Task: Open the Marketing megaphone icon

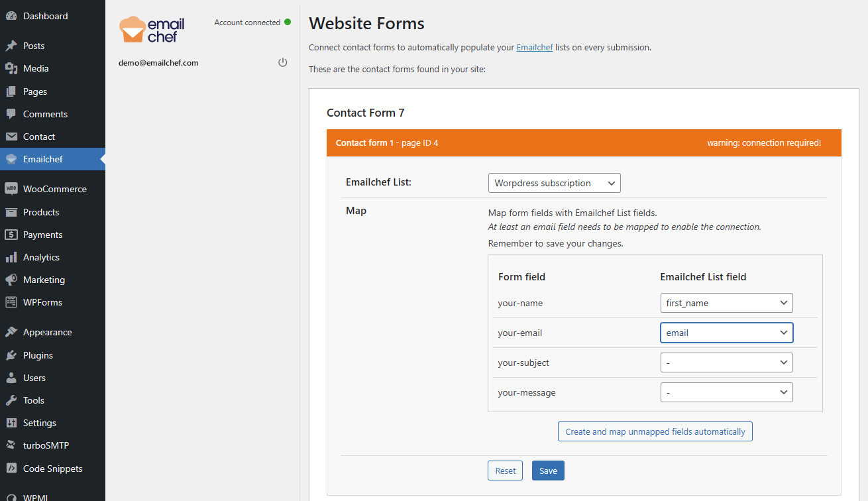Action: 11,280
